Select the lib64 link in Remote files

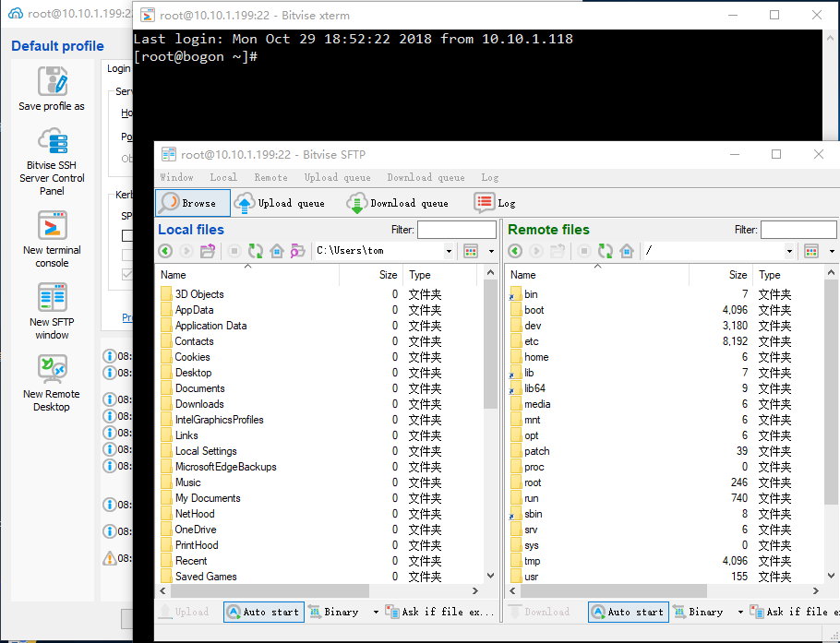pos(534,388)
